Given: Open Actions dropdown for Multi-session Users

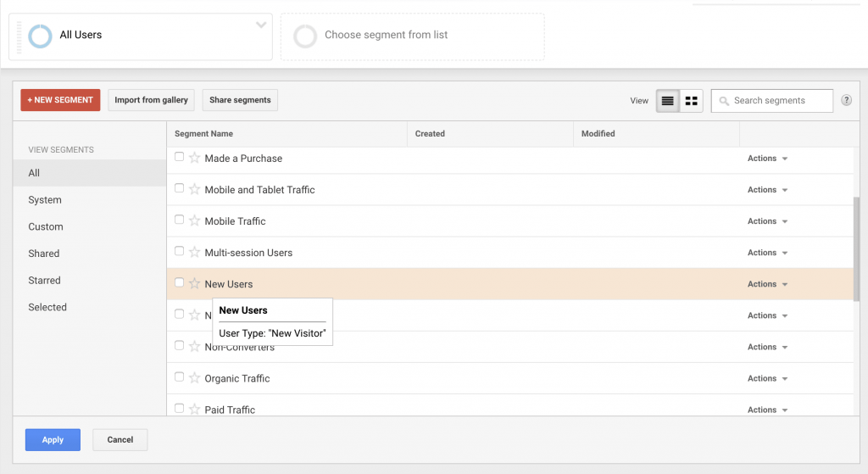Looking at the screenshot, I should pos(767,253).
